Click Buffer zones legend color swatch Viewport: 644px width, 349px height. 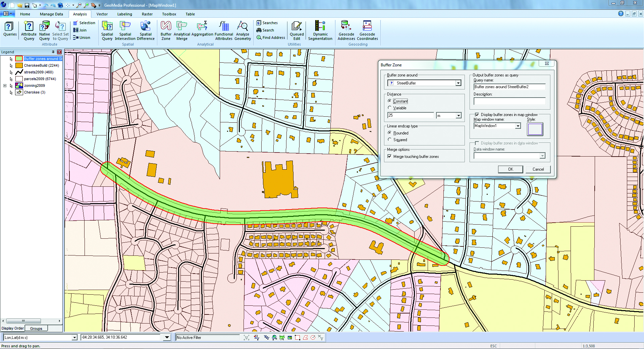click(19, 59)
